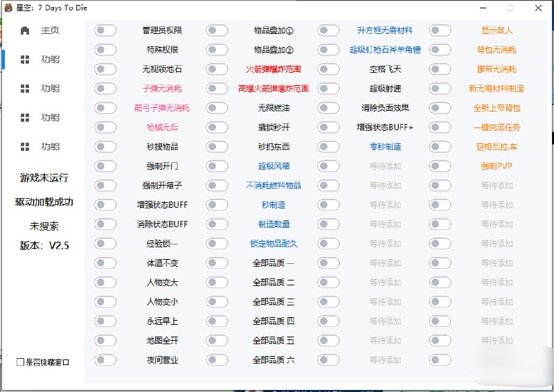The width and height of the screenshot is (554, 392).
Task: Switch on 经验锁一 toggle
Action: pyautogui.click(x=105, y=244)
